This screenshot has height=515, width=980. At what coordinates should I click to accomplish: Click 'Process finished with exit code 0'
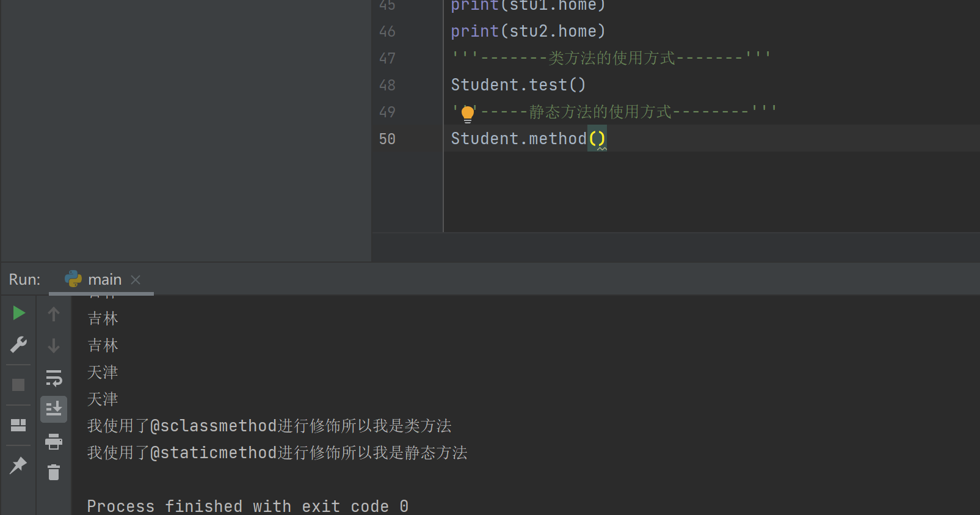tap(247, 506)
